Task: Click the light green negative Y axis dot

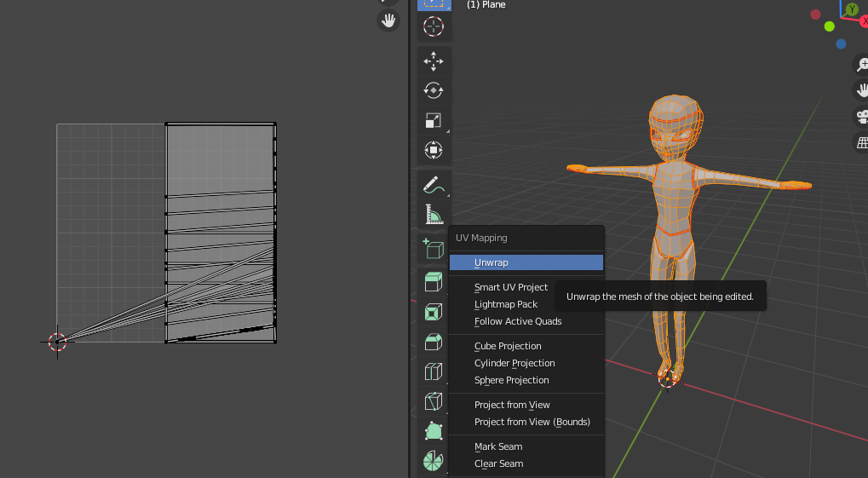Action: pyautogui.click(x=830, y=26)
